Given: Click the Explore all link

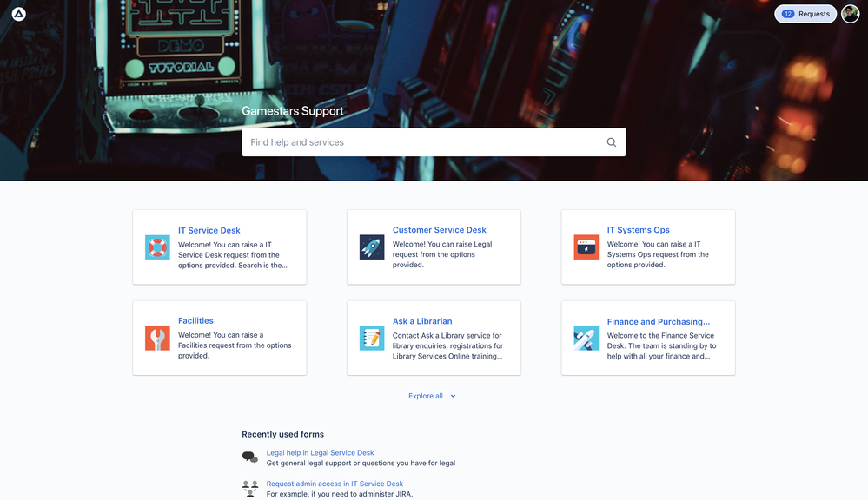Looking at the screenshot, I should tap(426, 396).
